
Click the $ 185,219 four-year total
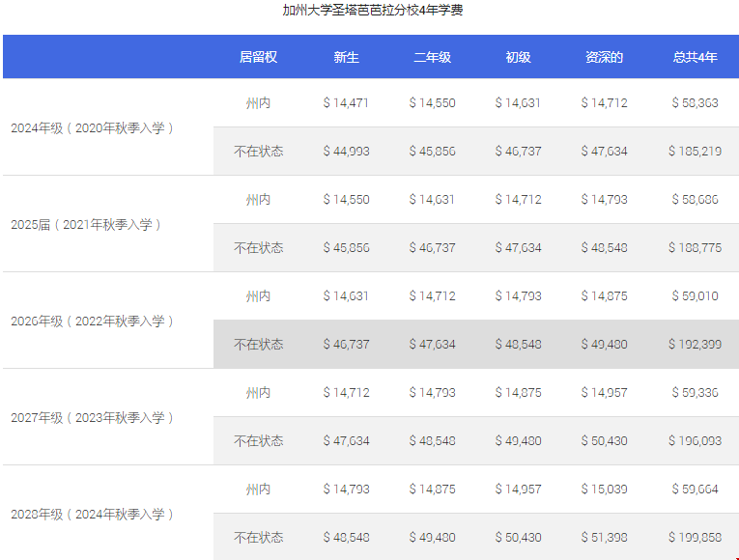click(696, 152)
